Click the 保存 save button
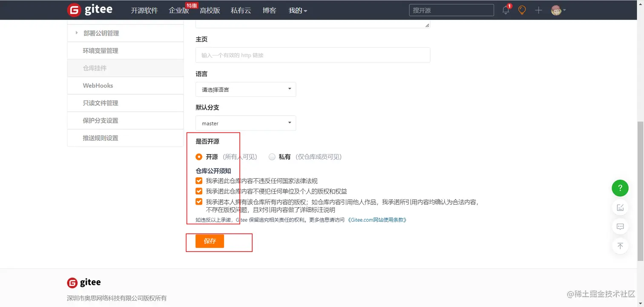The height and width of the screenshot is (307, 644). pos(209,241)
